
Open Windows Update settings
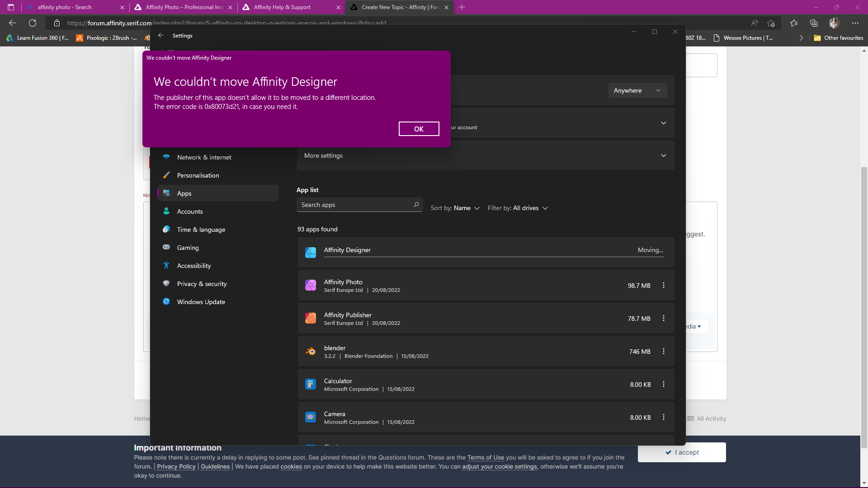click(x=218, y=302)
